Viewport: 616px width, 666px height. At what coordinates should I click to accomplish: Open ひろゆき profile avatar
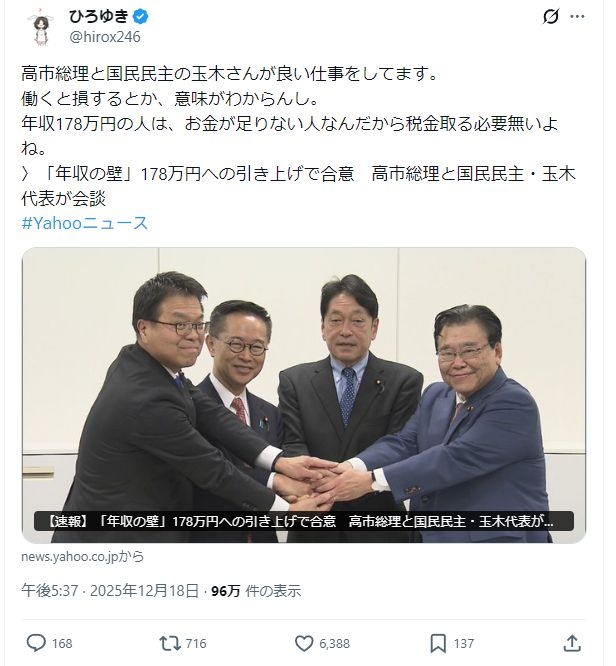41,26
